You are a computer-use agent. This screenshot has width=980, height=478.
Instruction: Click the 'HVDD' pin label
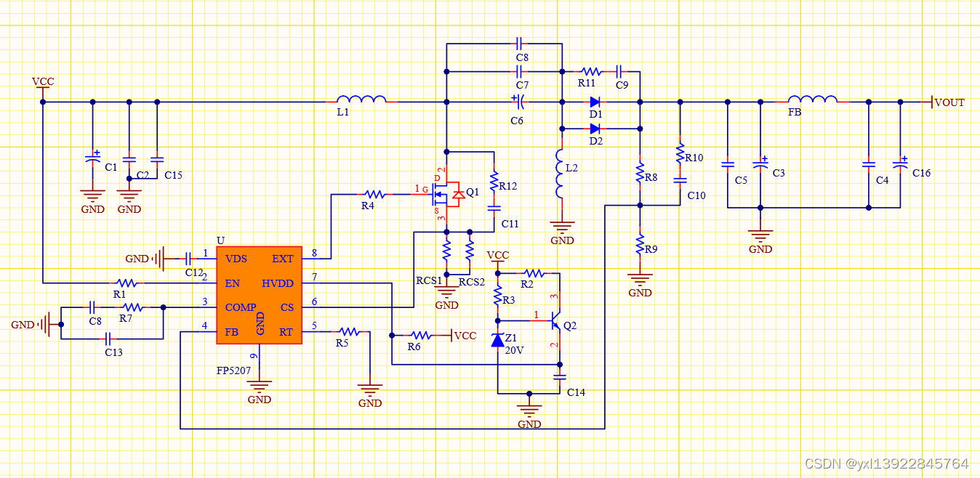278,283
